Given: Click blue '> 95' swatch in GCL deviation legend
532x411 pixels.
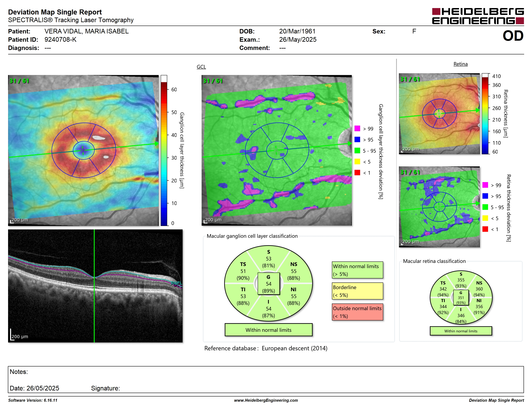Looking at the screenshot, I should 357,139.
